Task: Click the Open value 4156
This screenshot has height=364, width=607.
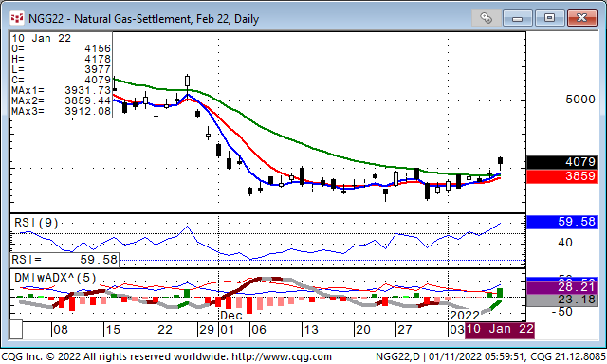Action: coord(98,48)
